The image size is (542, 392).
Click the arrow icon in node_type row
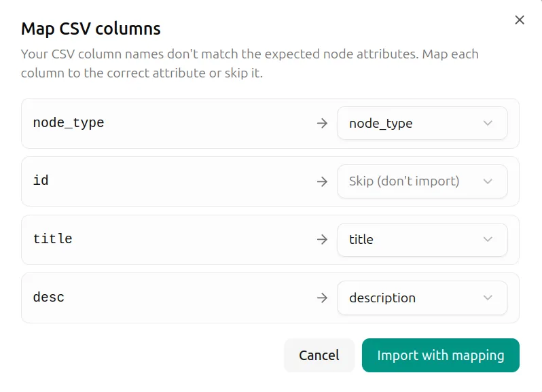[x=322, y=123]
